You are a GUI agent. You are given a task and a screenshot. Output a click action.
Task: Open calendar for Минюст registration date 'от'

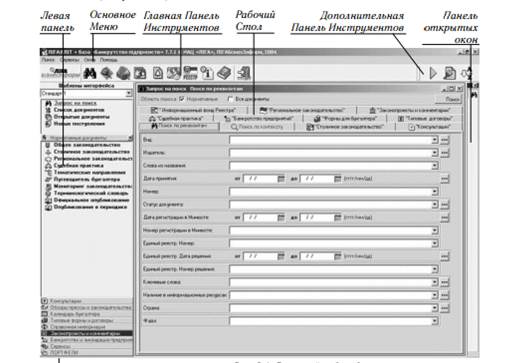[281, 218]
